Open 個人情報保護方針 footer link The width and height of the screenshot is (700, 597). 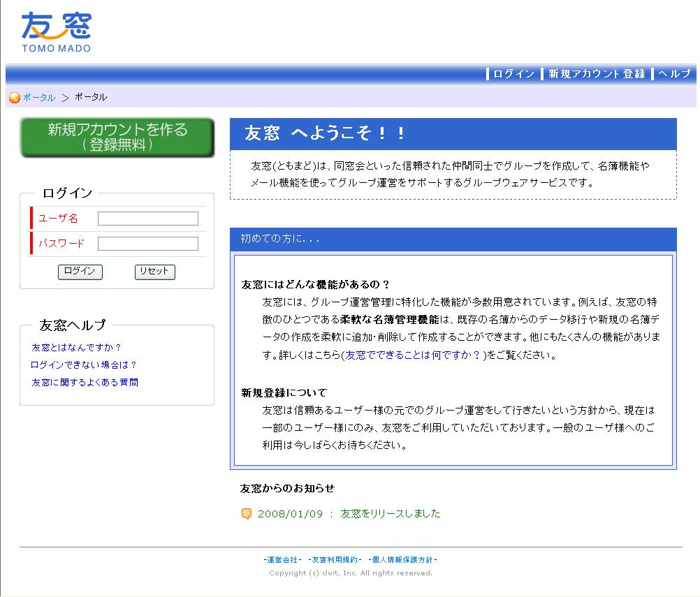(402, 559)
